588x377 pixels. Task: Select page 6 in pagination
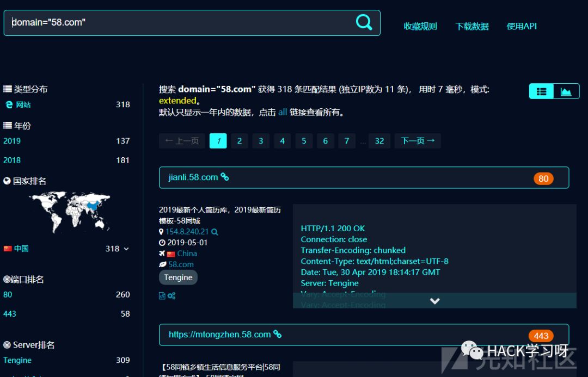(326, 141)
